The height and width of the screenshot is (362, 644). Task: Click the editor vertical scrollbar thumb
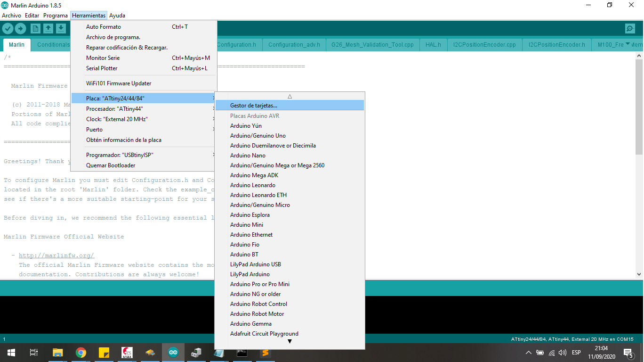[639, 106]
